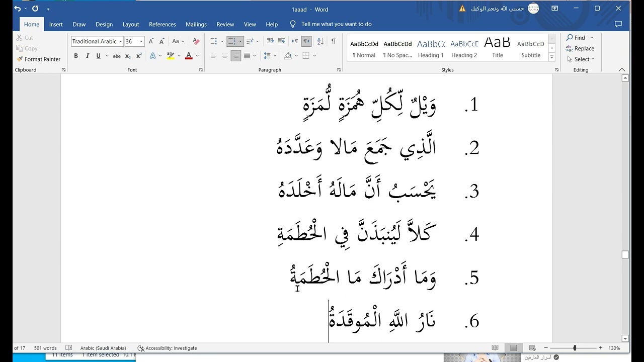Expand underline style dropdown arrow

[106, 56]
